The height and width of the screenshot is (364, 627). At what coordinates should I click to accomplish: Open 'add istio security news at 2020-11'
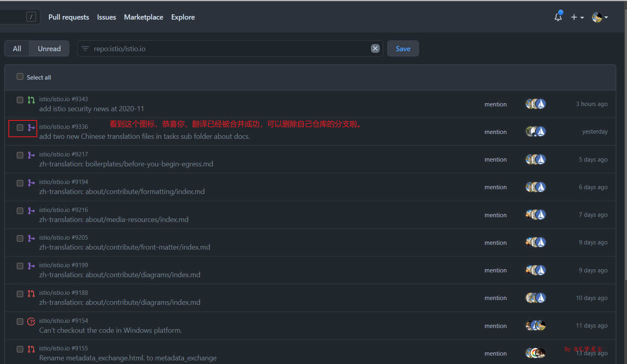(x=92, y=109)
